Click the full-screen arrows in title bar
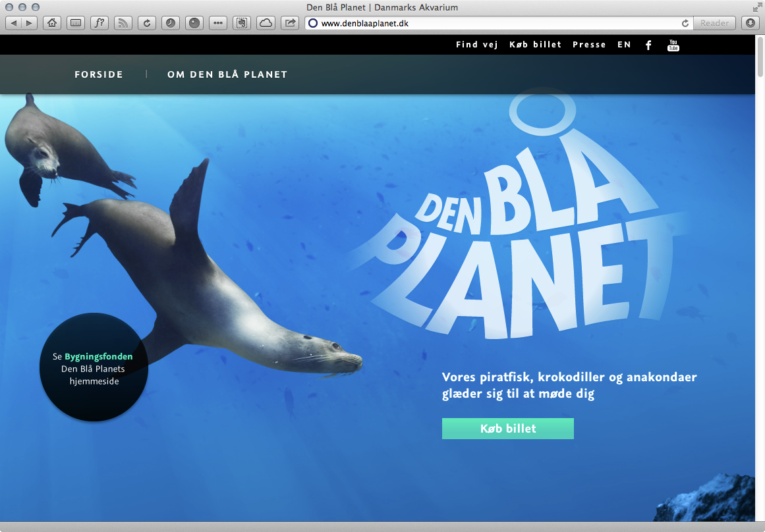This screenshot has height=532, width=765. pos(756,7)
